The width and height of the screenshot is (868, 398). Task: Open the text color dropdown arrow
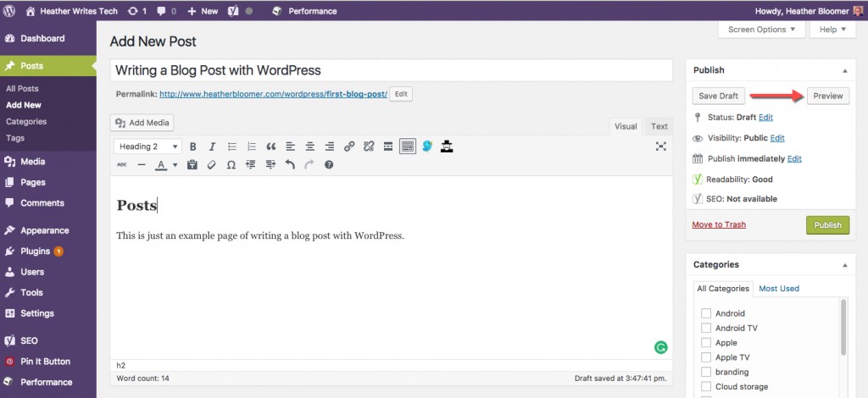coord(175,165)
